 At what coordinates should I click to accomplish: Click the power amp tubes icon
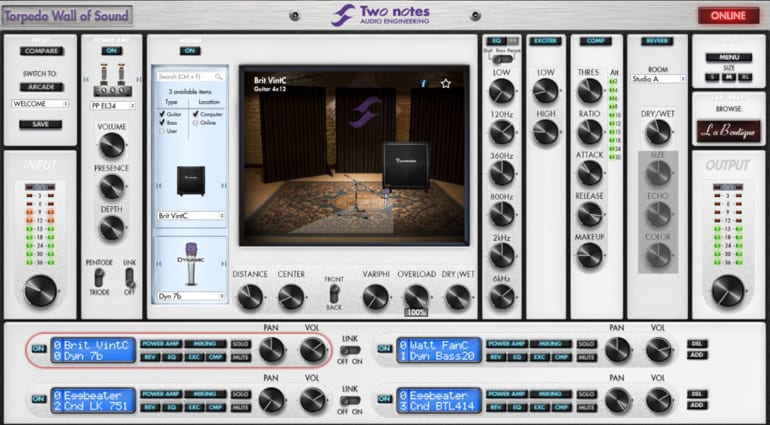[x=112, y=76]
